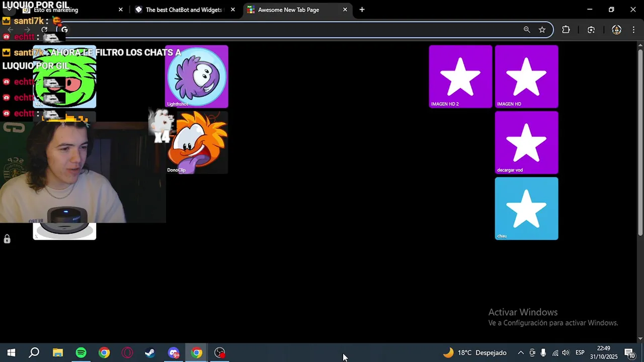The image size is (644, 362).
Task: Close The best ChatBot and Widgets tab
Action: coord(233,10)
